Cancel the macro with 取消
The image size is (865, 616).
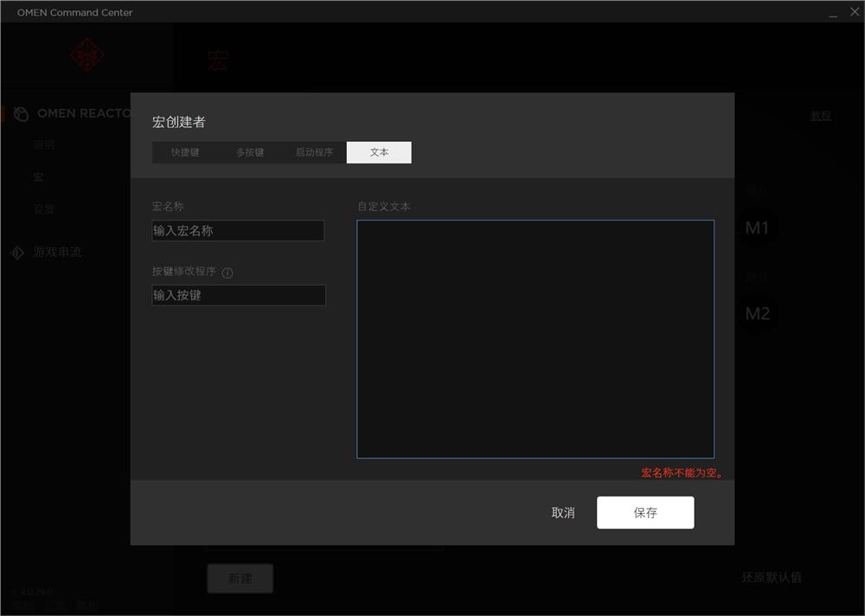coord(562,512)
